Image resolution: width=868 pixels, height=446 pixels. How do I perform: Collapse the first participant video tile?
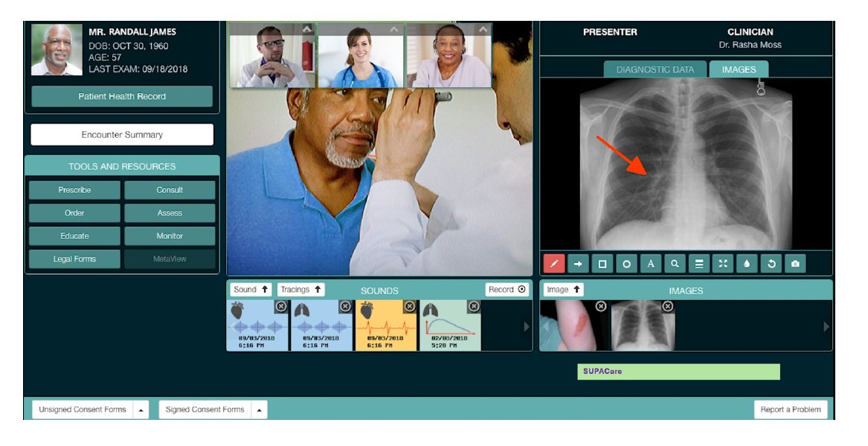[x=307, y=29]
